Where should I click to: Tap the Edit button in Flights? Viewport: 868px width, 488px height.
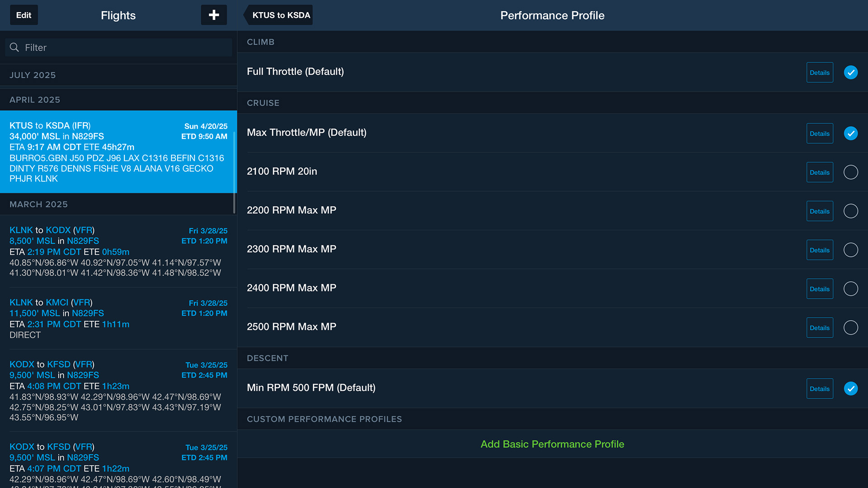pos(24,15)
